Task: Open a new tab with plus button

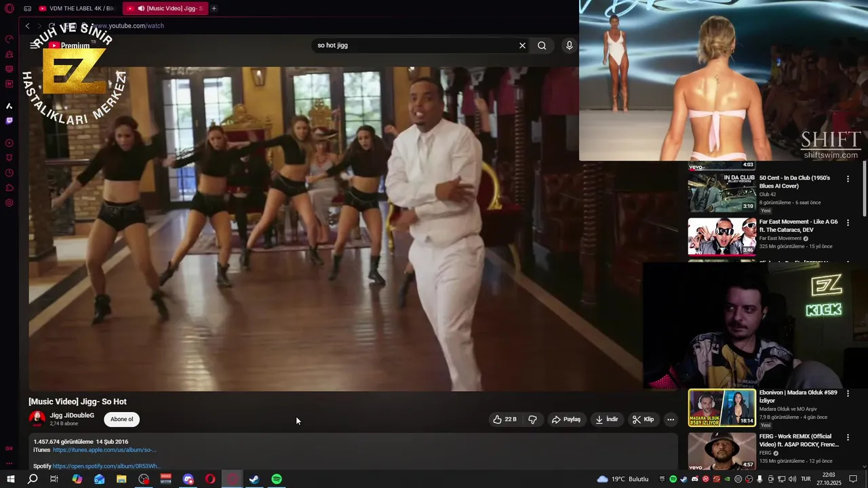Action: pyautogui.click(x=214, y=8)
